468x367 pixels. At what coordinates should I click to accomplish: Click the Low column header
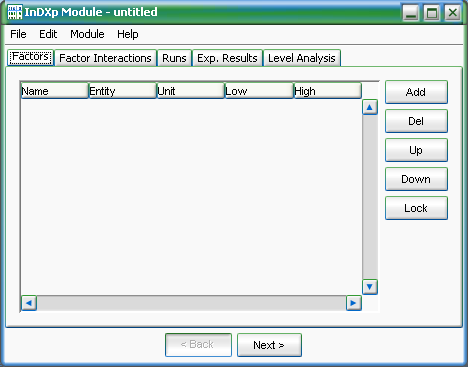click(259, 91)
